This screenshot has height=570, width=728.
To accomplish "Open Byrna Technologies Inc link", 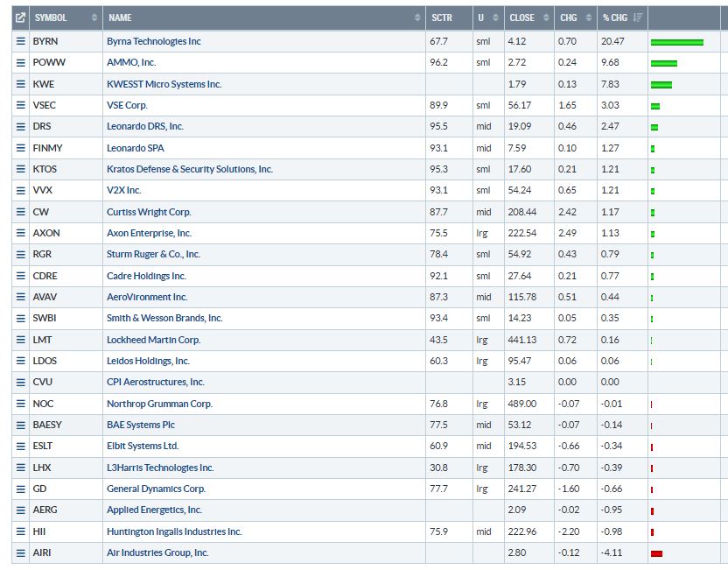I will point(154,41).
